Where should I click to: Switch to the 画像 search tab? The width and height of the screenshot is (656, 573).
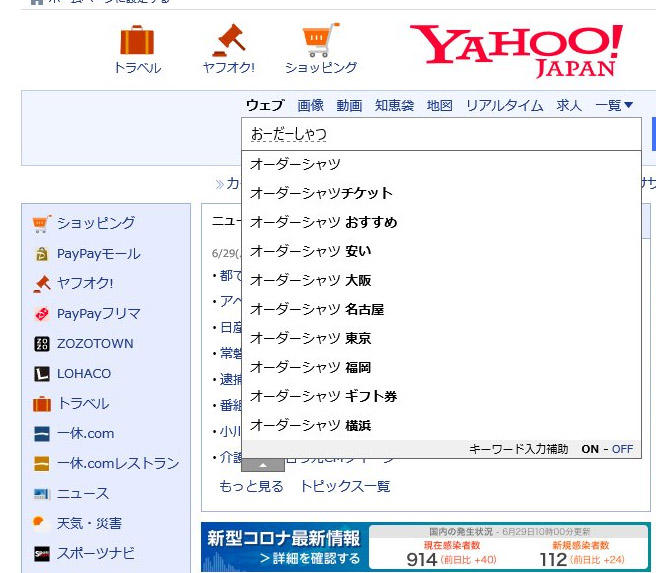point(310,105)
